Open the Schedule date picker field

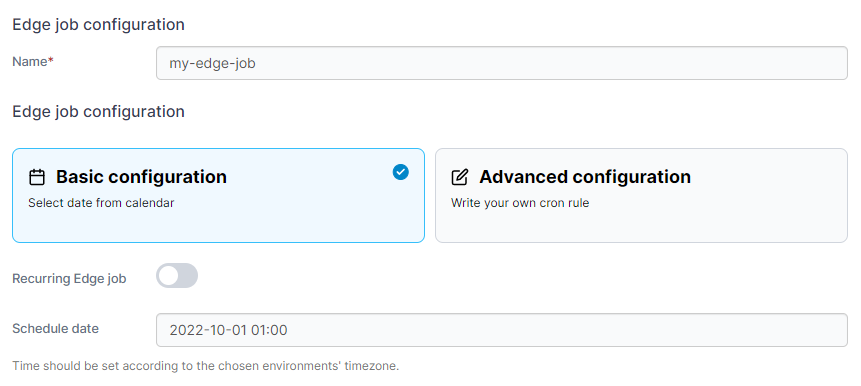(x=502, y=330)
